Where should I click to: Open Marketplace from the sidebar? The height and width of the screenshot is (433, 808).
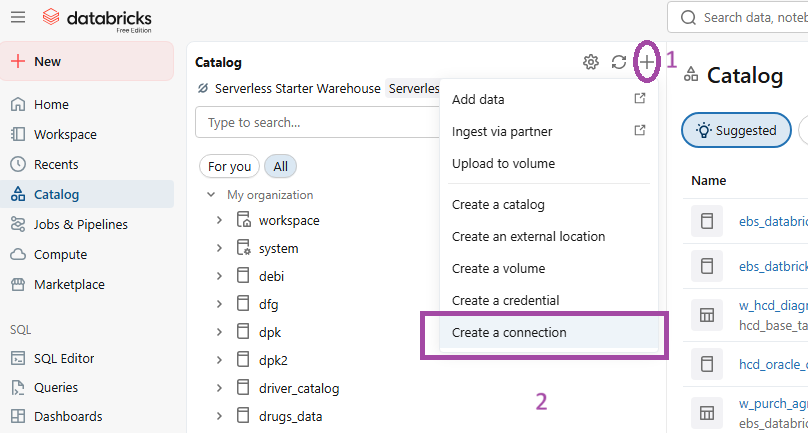69,284
